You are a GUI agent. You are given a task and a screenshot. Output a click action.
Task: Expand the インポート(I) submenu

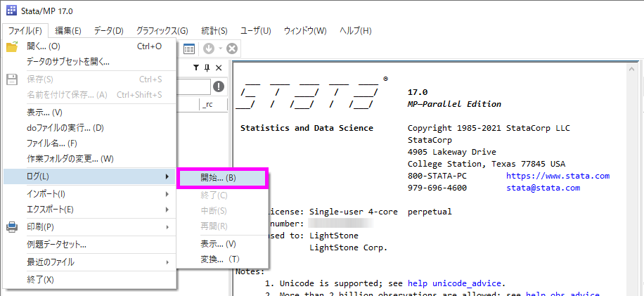pyautogui.click(x=90, y=194)
